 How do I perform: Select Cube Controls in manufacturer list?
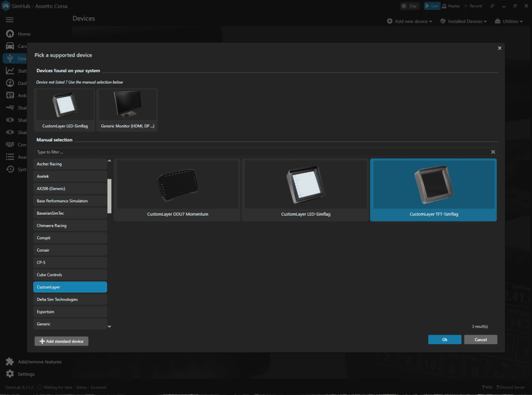click(70, 274)
